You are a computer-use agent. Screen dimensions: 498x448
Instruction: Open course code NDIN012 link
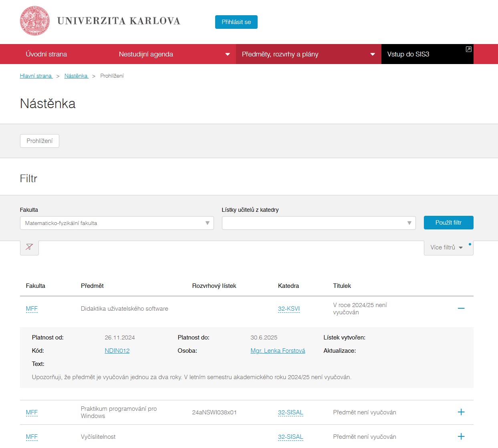117,351
